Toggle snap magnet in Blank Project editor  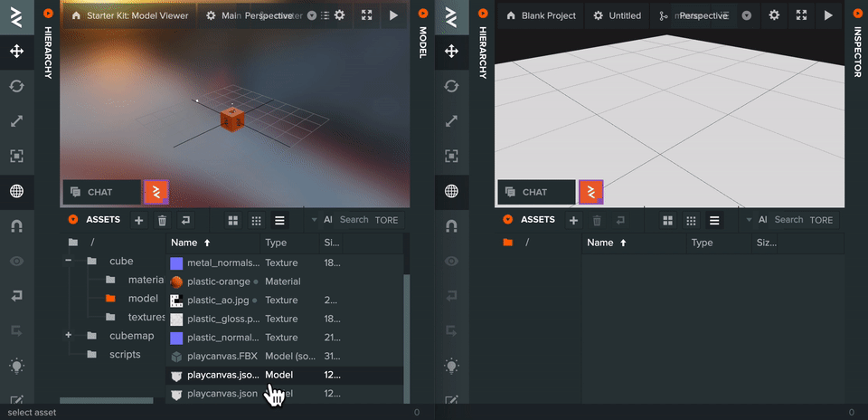click(452, 226)
